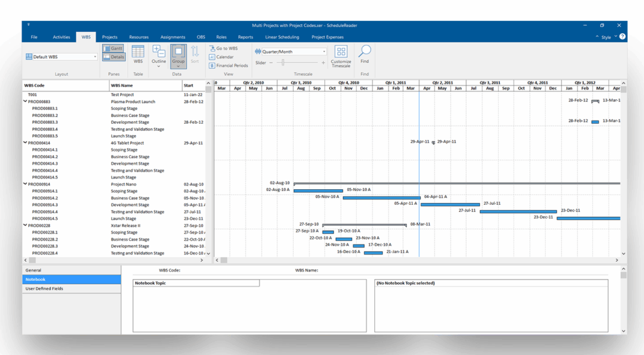The height and width of the screenshot is (355, 644).
Task: Click details pane scrollbar down arrow
Action: (623, 331)
